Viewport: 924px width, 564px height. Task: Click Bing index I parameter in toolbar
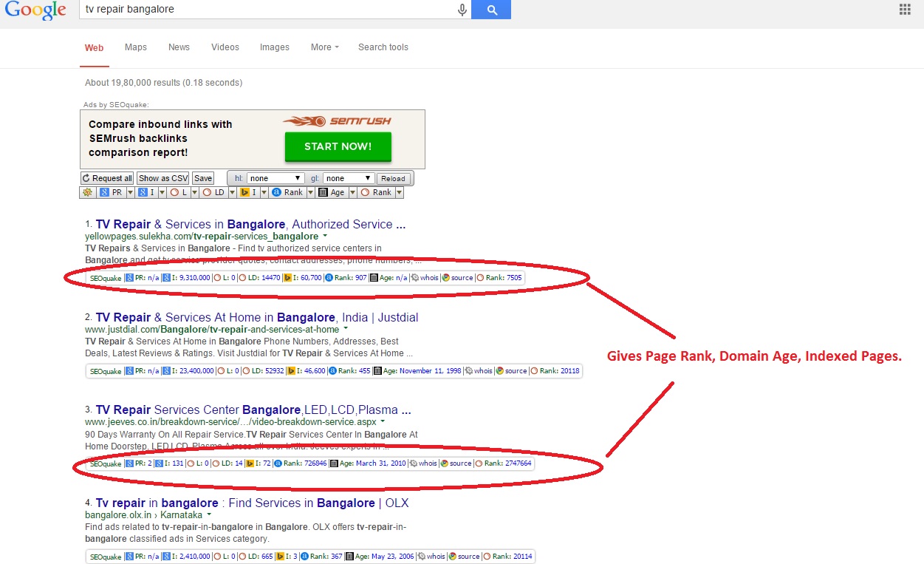tap(249, 192)
